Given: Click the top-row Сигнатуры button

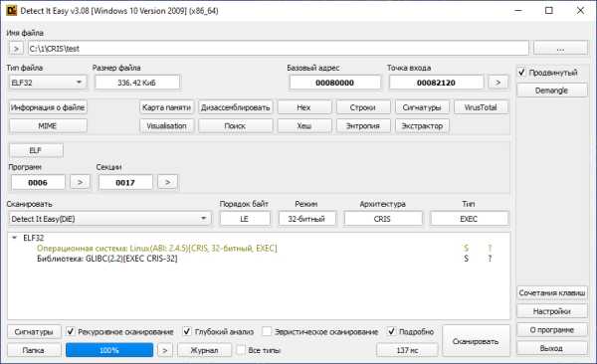Looking at the screenshot, I should tap(422, 107).
